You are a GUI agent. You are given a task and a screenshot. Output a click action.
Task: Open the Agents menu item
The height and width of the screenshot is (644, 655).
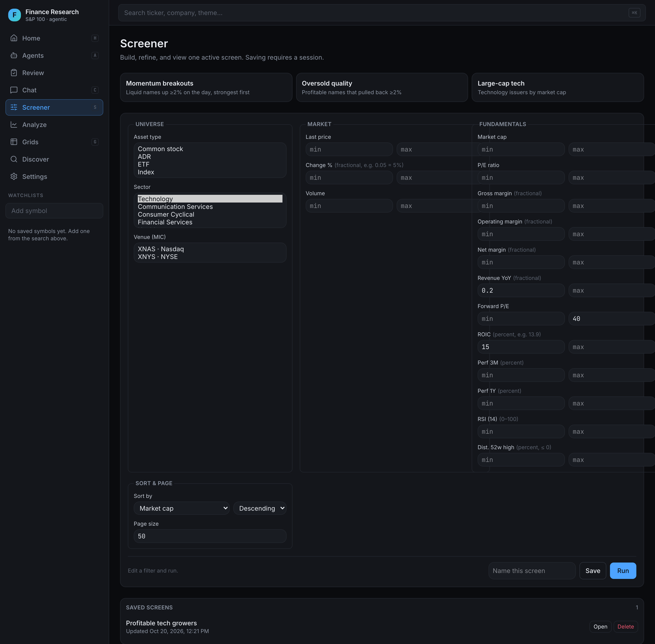(x=54, y=56)
